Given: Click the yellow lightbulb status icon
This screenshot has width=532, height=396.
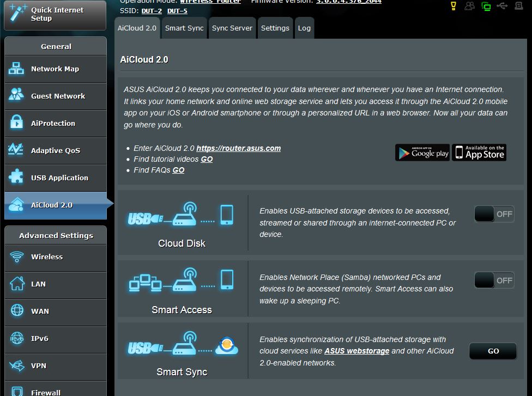Looking at the screenshot, I should (x=454, y=6).
